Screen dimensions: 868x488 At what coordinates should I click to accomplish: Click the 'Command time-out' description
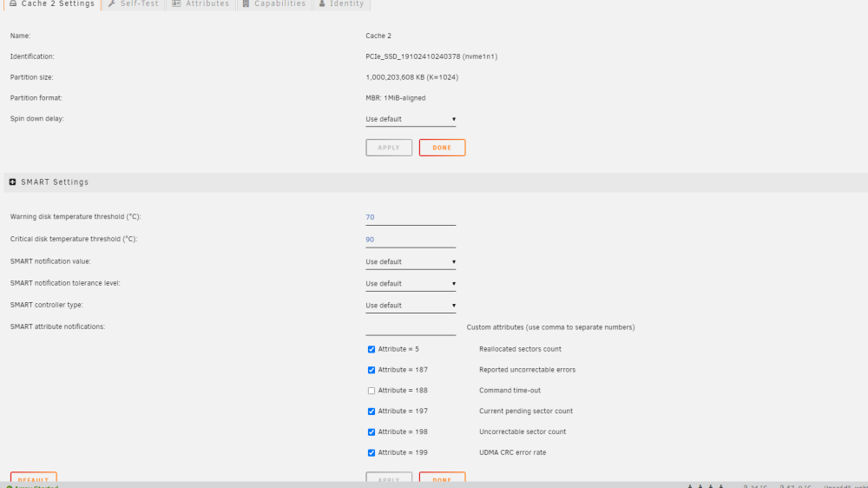click(510, 390)
